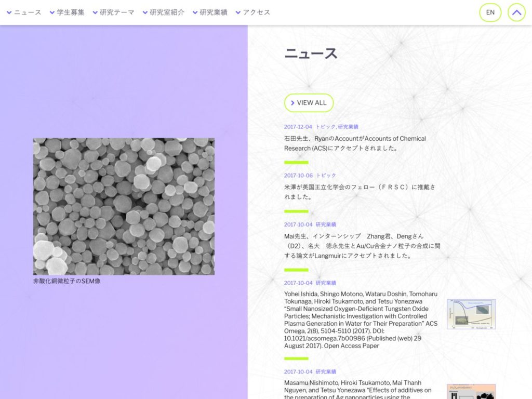
Task: Open the Langmuir Au/Cu alloy news item
Action: click(362, 246)
